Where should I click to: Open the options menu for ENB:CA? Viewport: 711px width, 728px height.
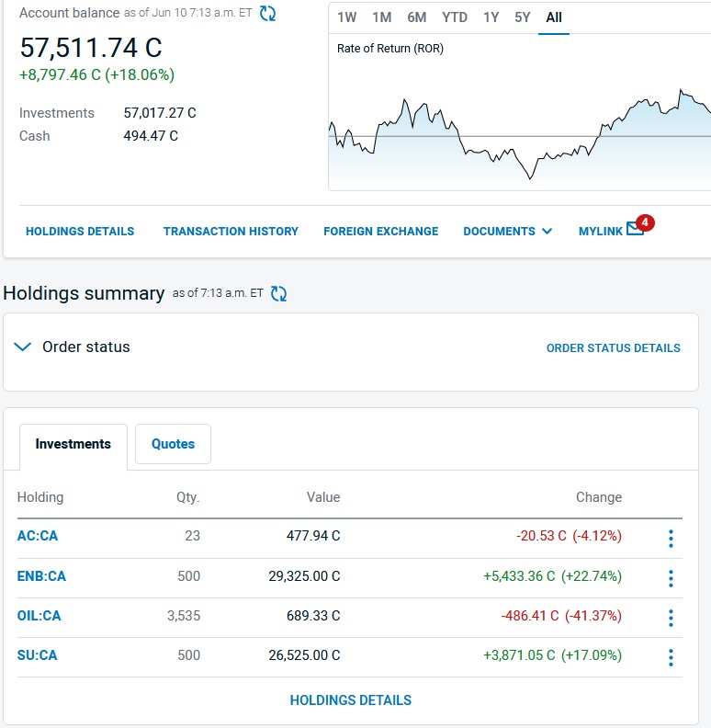point(671,578)
